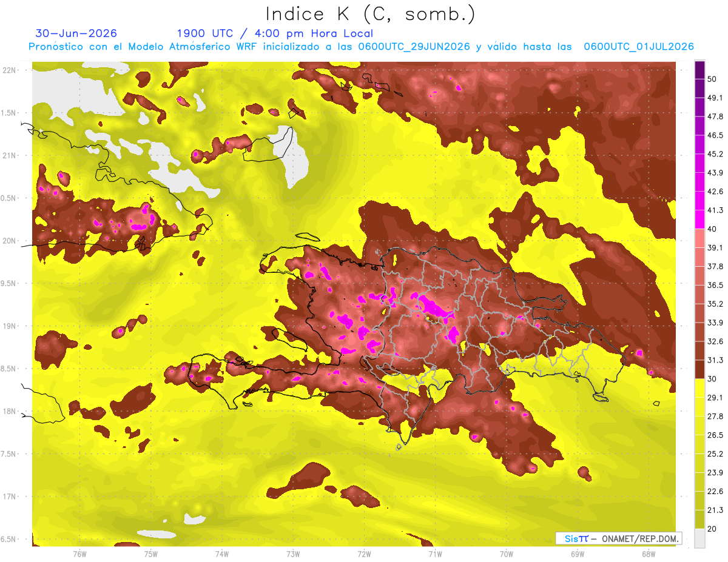Click the latitude label "17N"

(x=8, y=497)
